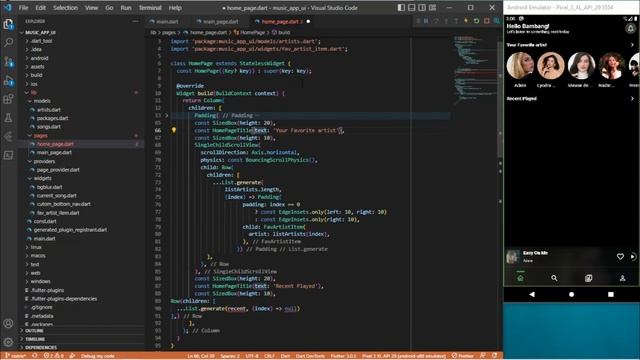The image size is (640, 360).
Task: Tap the Android home circle button
Action: [x=571, y=294]
